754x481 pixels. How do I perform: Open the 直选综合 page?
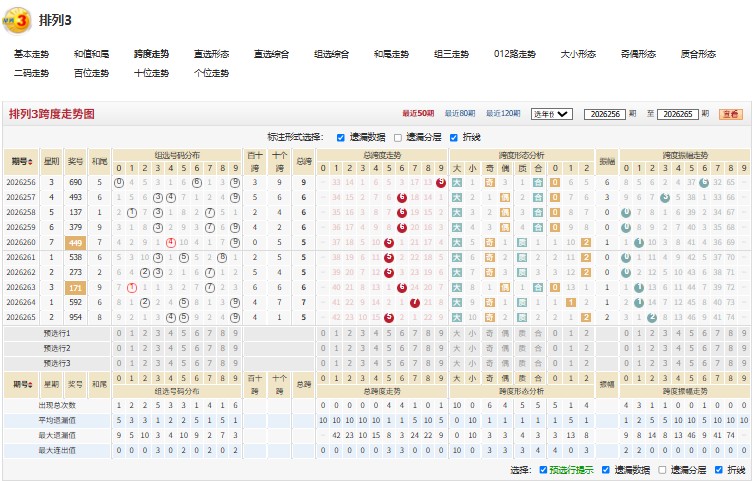[x=272, y=54]
